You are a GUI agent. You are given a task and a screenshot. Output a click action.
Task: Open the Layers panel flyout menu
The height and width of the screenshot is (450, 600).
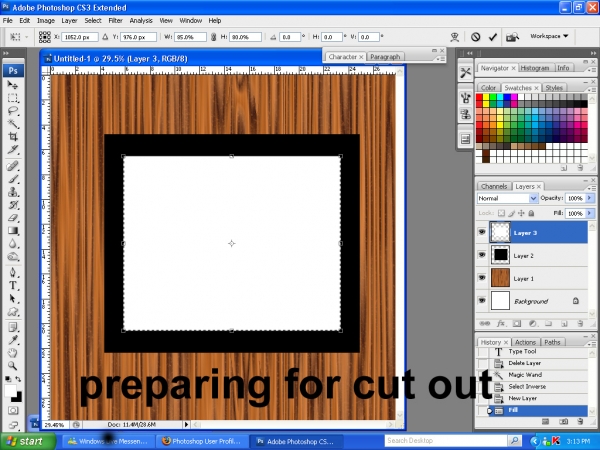point(592,187)
